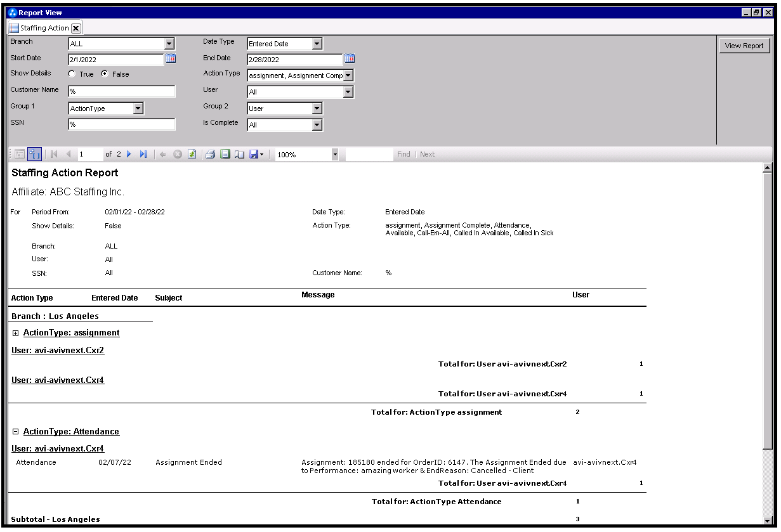
Task: Close the Staffing Action tab
Action: (75, 28)
